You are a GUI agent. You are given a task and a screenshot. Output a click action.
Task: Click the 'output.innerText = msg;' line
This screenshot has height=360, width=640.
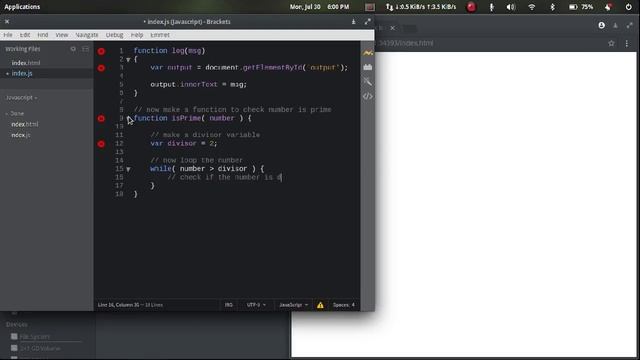(x=198, y=84)
